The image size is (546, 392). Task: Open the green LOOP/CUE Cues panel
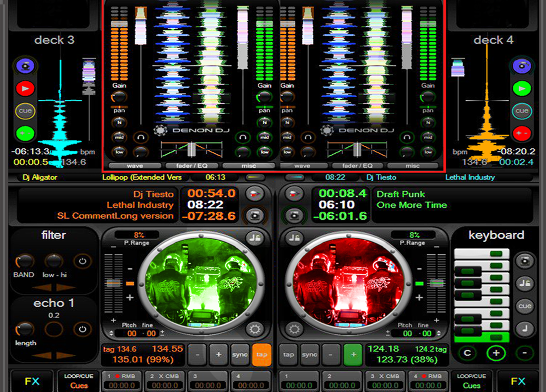point(472,381)
